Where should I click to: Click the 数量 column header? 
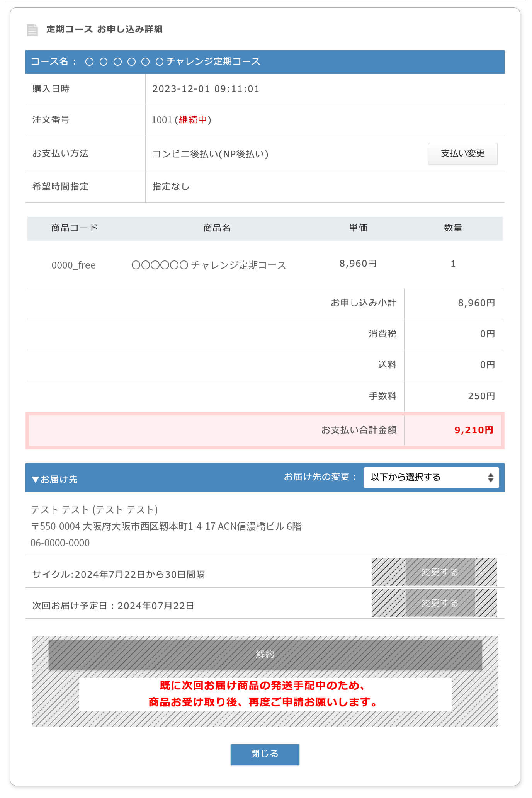point(453,228)
